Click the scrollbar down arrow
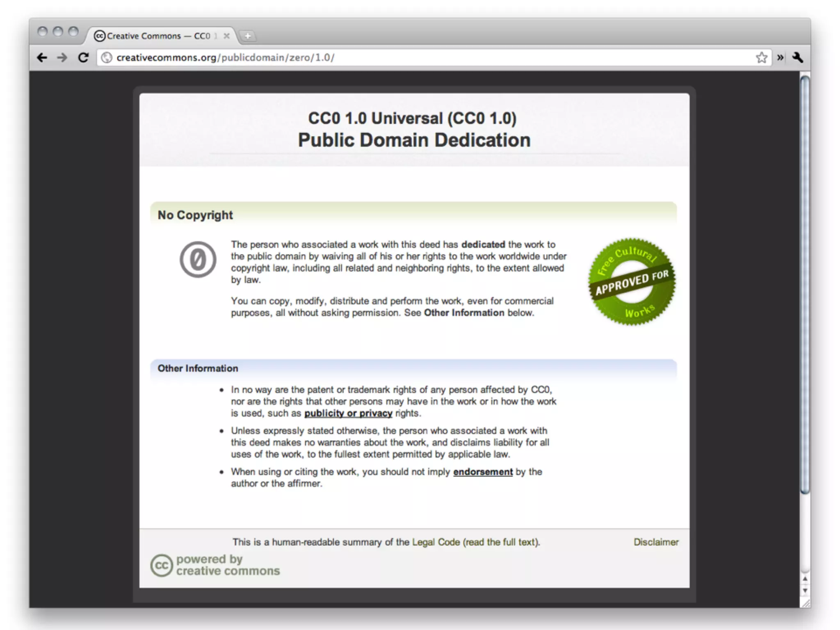Viewport: 840px width, 630px height. [x=805, y=591]
